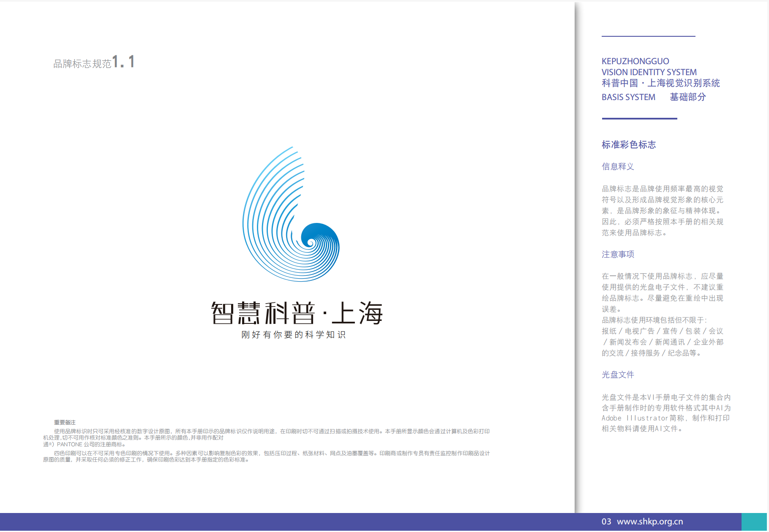Click the 科普中国·上海视觉识别系统 line

(661, 83)
